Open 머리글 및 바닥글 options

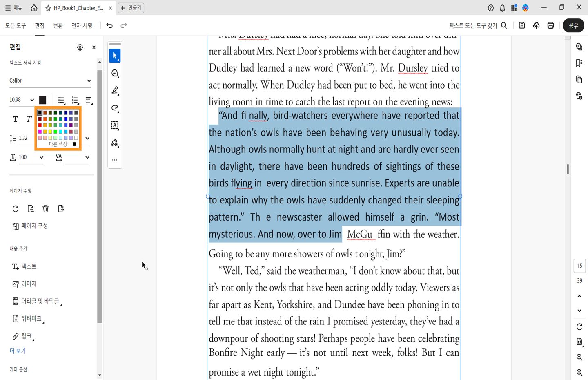pyautogui.click(x=37, y=301)
